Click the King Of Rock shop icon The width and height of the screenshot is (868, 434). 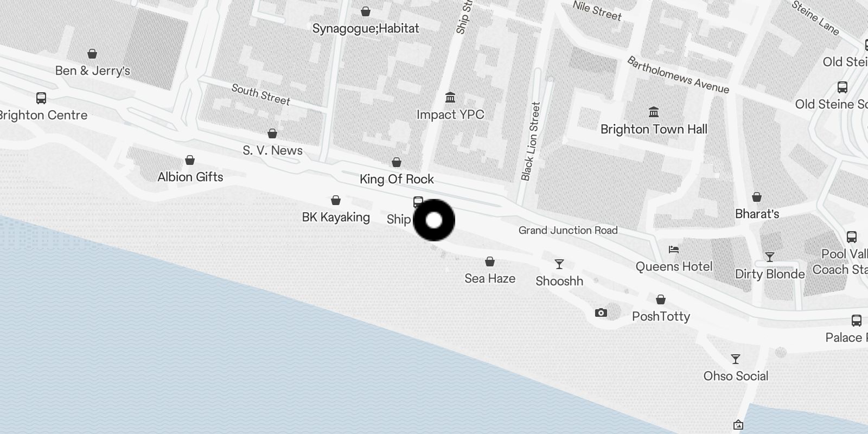coord(397,162)
